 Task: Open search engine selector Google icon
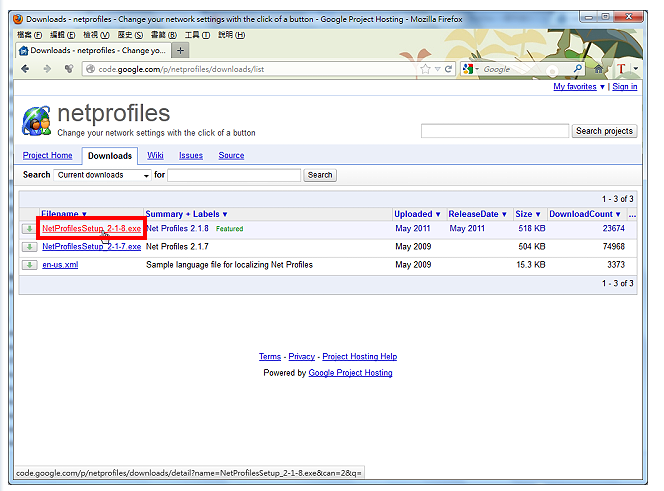(468, 69)
